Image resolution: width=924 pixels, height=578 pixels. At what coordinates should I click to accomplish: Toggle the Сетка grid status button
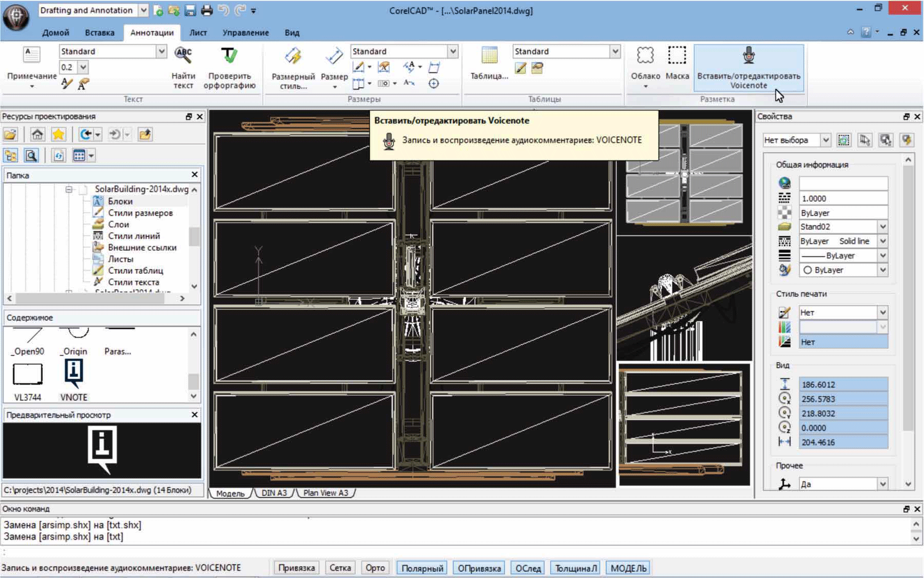340,568
